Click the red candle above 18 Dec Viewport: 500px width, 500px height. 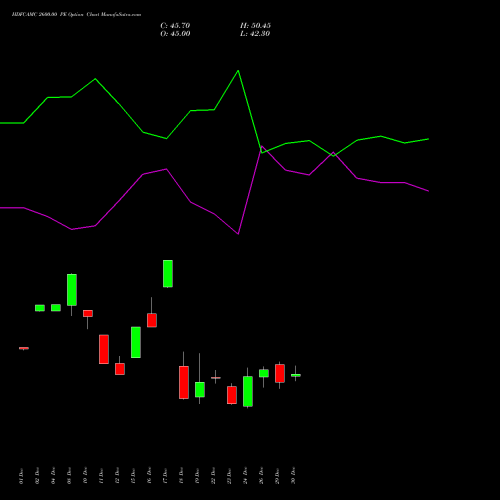[184, 382]
